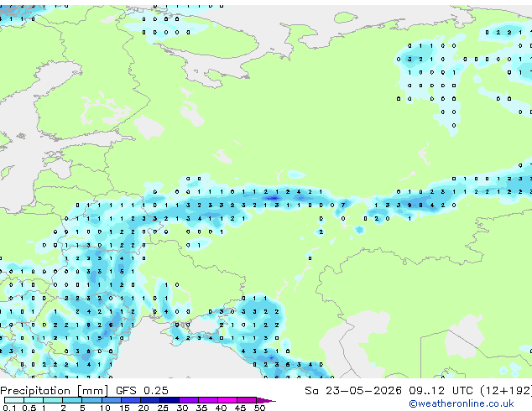Click the legend arrow tip above 50
Image resolution: width=532 pixels, height=411 pixels.
point(266,400)
